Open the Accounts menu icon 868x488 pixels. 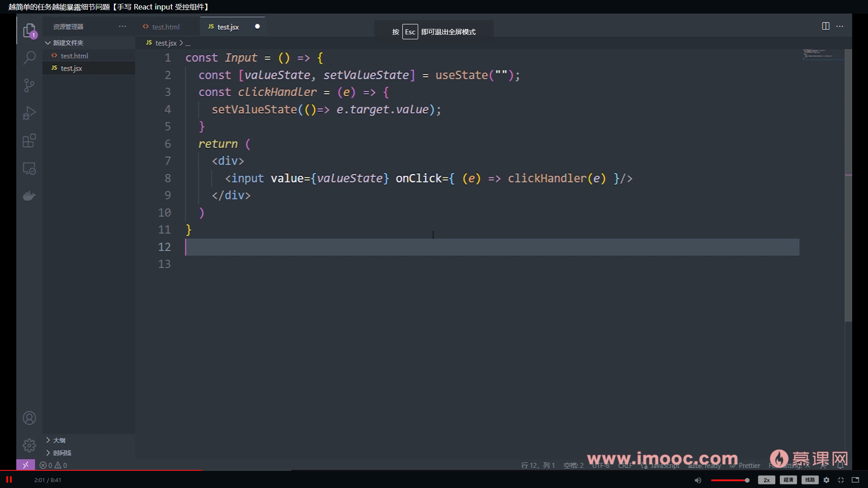point(29,418)
